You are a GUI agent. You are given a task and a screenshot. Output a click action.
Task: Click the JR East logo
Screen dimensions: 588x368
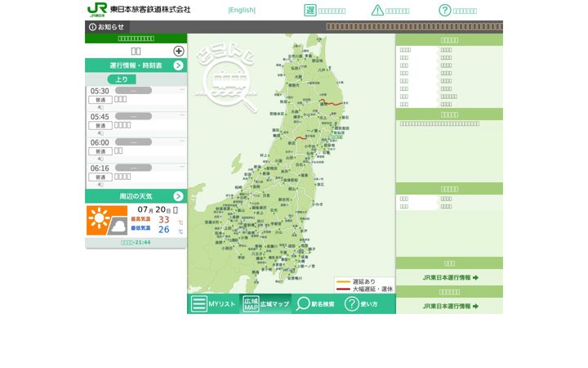[97, 10]
